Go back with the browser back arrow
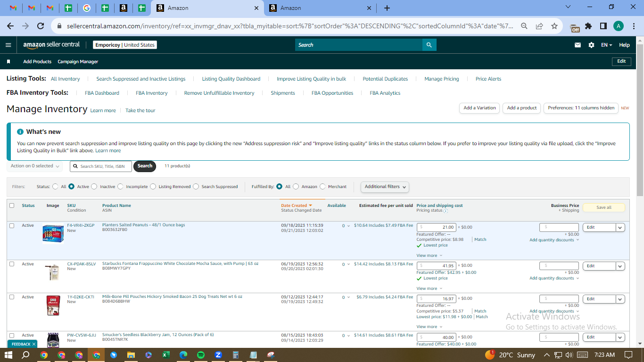The width and height of the screenshot is (644, 362). click(10, 26)
